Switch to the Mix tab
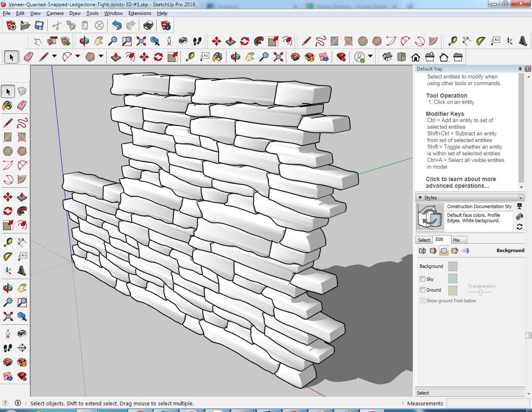This screenshot has width=532, height=412. [x=456, y=240]
